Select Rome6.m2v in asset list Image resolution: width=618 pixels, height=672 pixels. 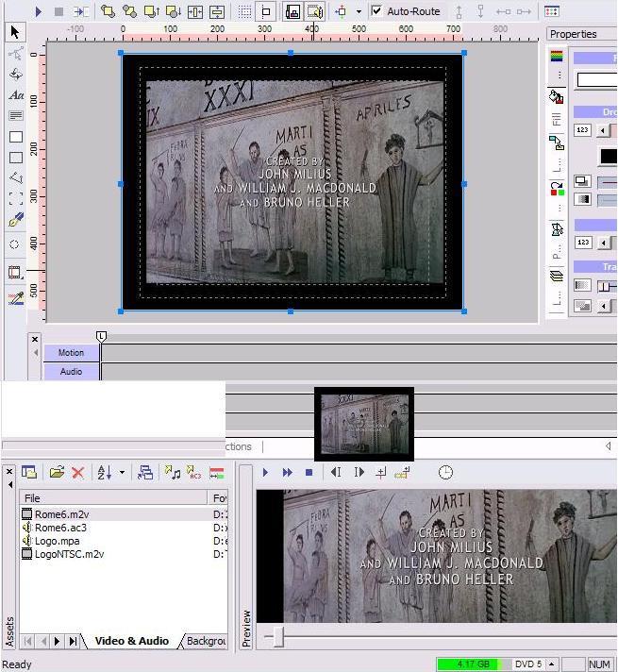[61, 513]
